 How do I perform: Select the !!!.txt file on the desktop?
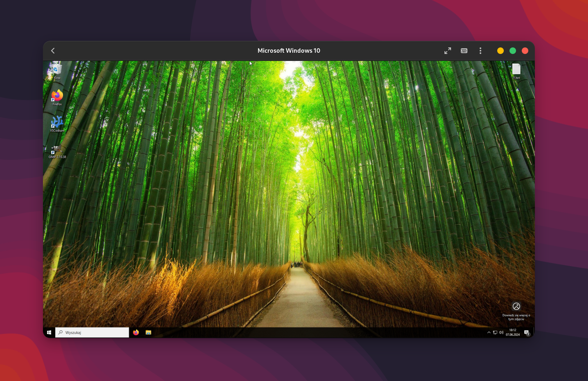coord(516,71)
